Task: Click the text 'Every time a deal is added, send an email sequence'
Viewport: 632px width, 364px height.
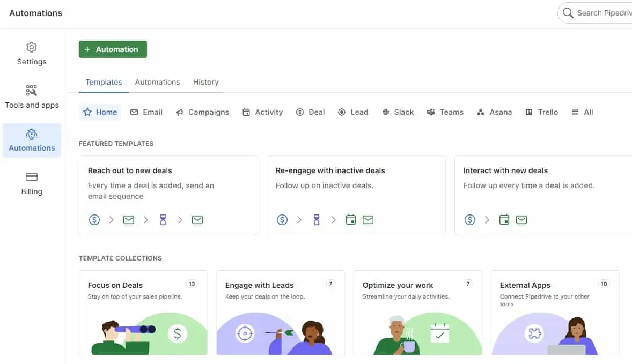Action: click(x=151, y=191)
